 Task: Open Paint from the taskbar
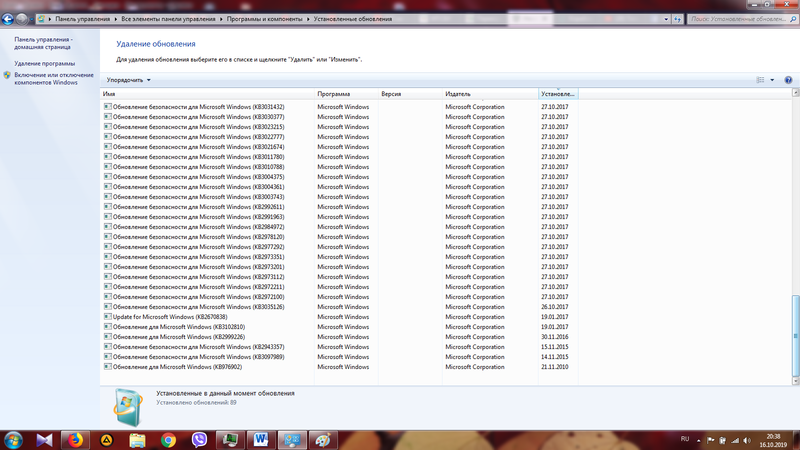click(323, 440)
